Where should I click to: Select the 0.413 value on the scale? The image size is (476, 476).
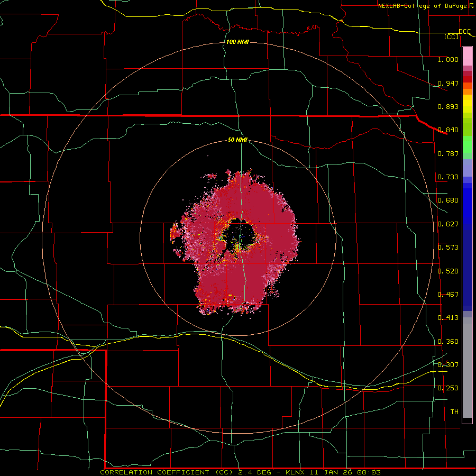point(448,318)
